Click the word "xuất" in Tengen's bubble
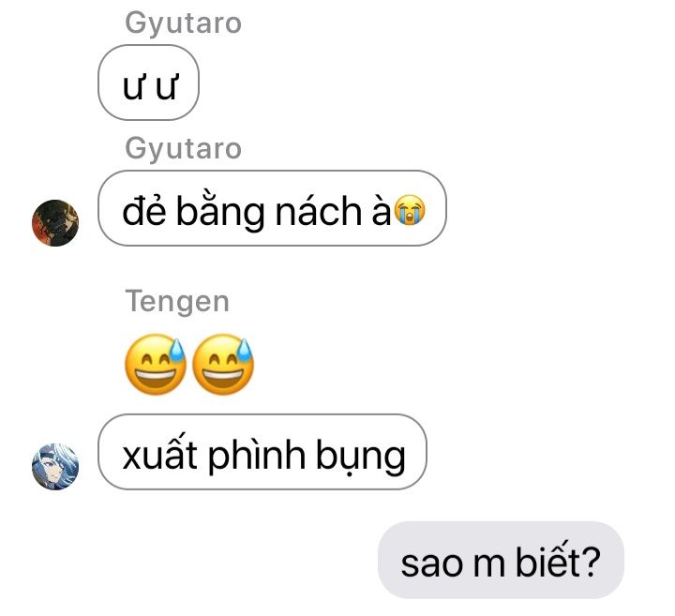 (159, 453)
